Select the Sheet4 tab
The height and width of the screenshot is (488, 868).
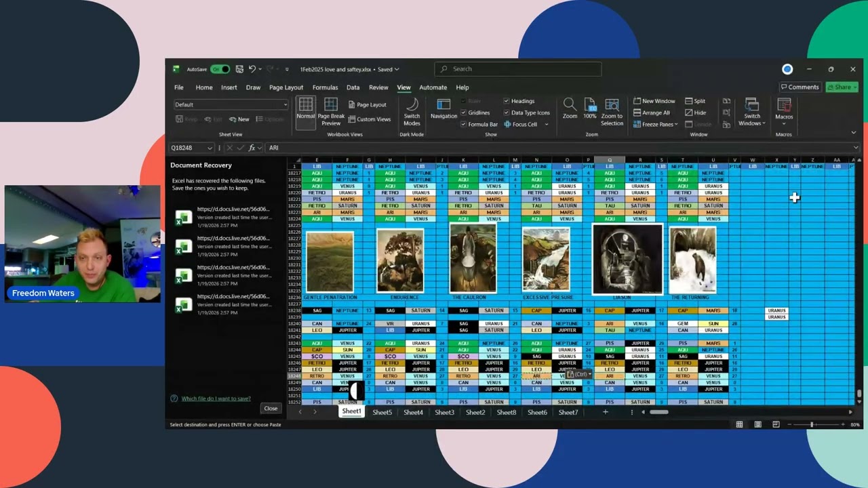click(x=413, y=412)
